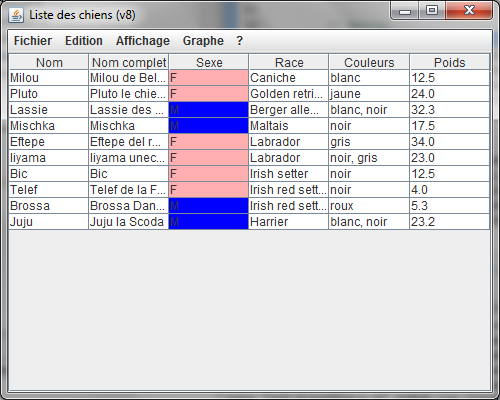Click the Couleurs cell reading jaune
The height and width of the screenshot is (400, 500).
(369, 94)
